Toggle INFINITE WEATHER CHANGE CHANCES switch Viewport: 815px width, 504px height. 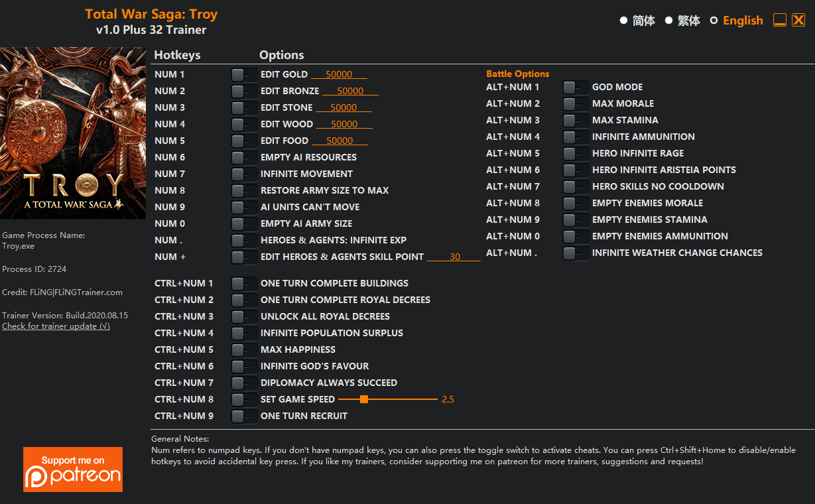click(x=576, y=253)
